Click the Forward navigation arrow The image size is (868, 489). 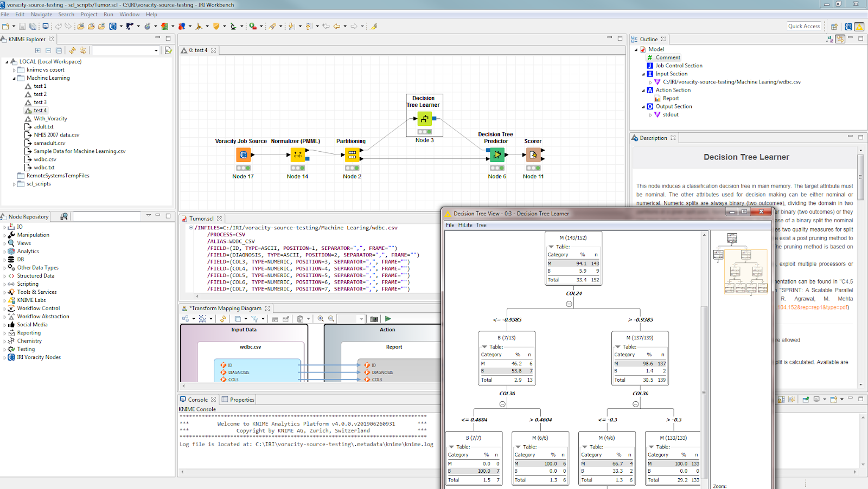(x=354, y=26)
